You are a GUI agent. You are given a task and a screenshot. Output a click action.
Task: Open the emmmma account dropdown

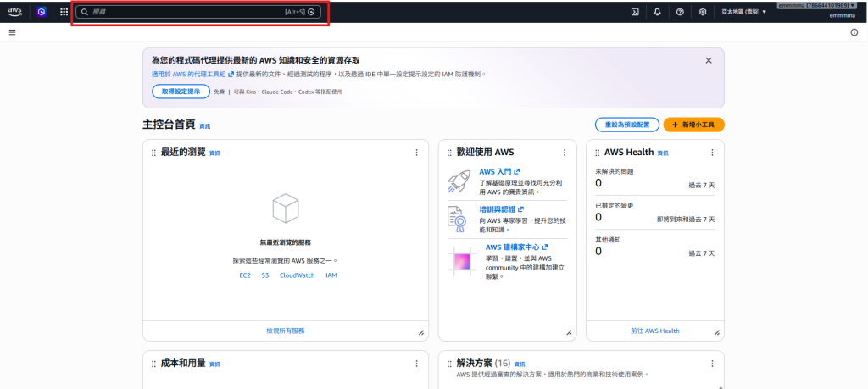pyautogui.click(x=816, y=6)
